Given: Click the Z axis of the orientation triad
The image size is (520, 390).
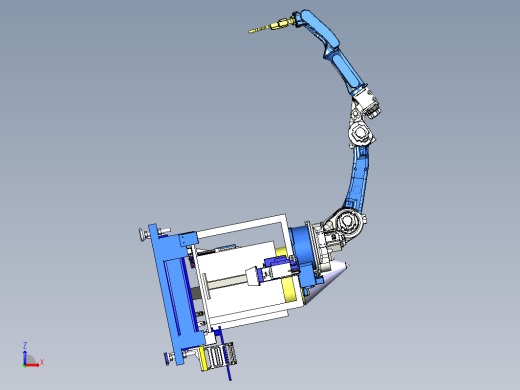Looking at the screenshot, I should (24, 354).
